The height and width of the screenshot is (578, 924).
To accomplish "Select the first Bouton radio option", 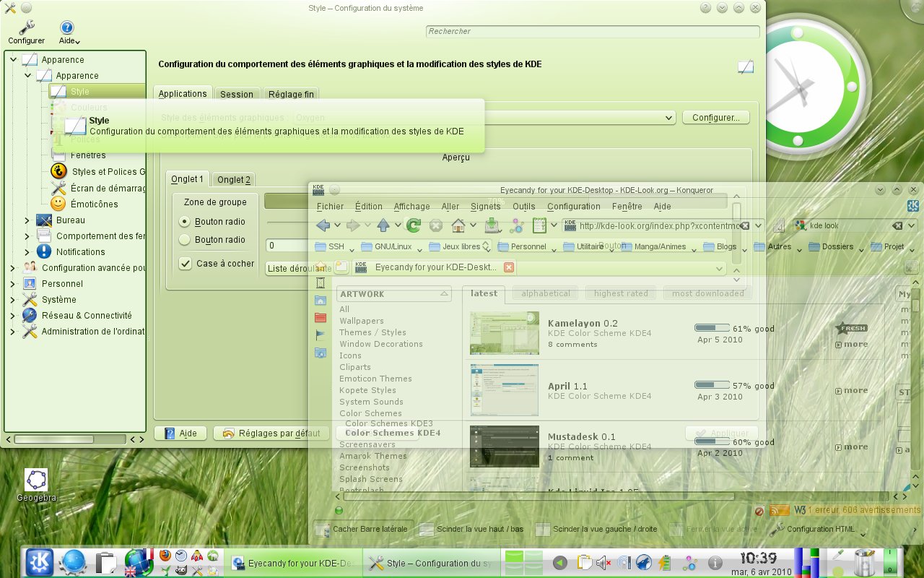I will click(x=185, y=221).
